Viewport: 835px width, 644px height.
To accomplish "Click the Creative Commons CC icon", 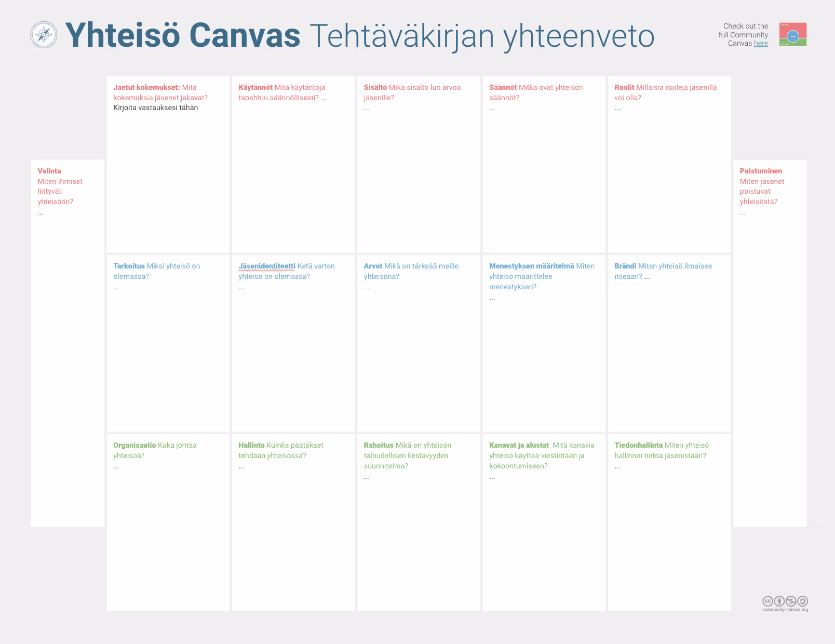I will [767, 601].
